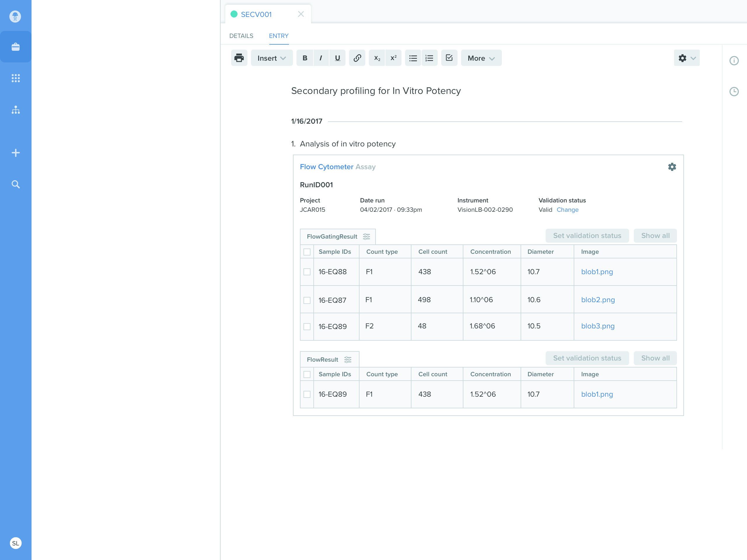Open the history clock icon
Screen dimensions: 747x560
[734, 91]
